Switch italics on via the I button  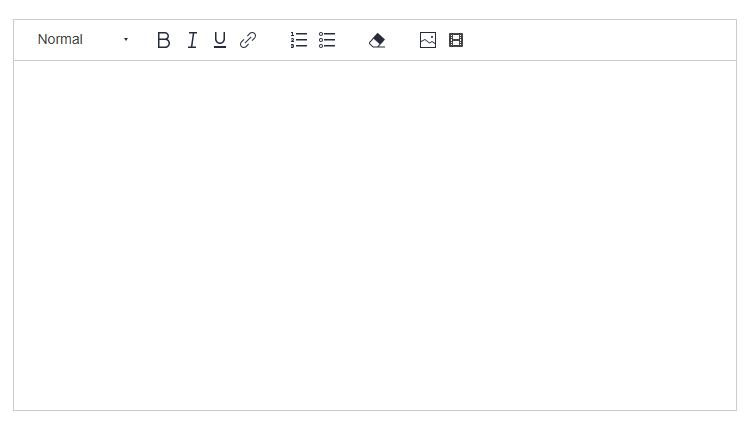pos(192,40)
